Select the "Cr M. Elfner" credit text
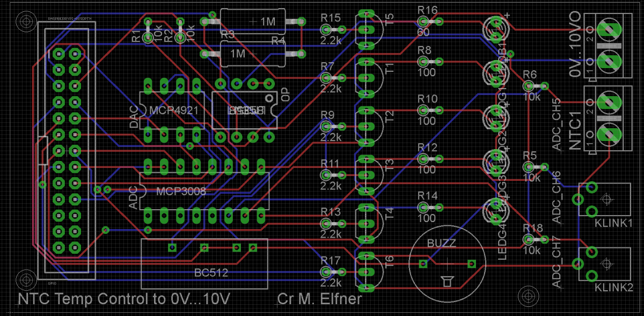644x316 pixels. 320,299
